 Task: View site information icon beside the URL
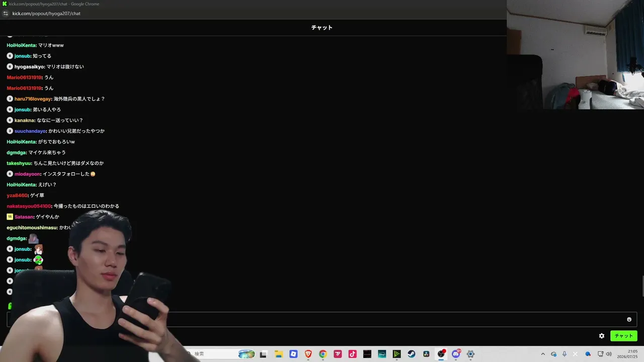pos(6,14)
